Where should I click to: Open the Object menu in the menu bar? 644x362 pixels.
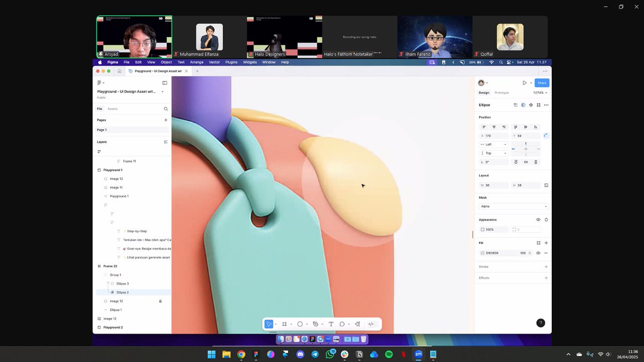click(x=166, y=62)
